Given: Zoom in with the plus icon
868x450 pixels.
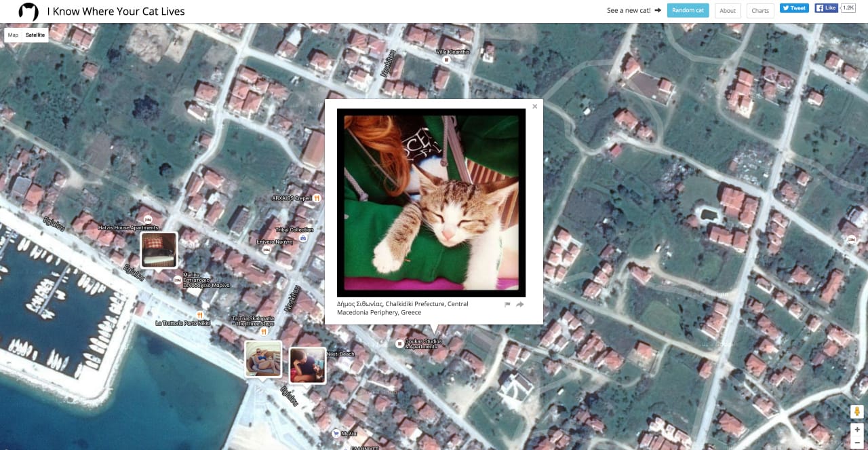Looking at the screenshot, I should (x=856, y=430).
